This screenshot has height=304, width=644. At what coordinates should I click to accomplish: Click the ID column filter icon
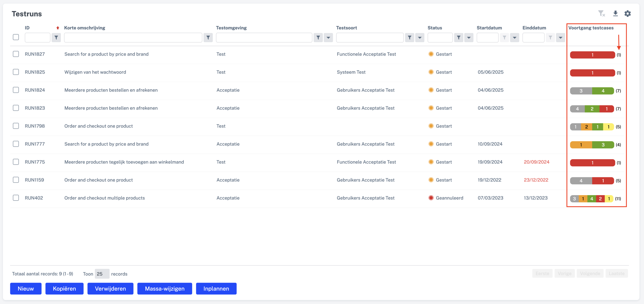56,38
